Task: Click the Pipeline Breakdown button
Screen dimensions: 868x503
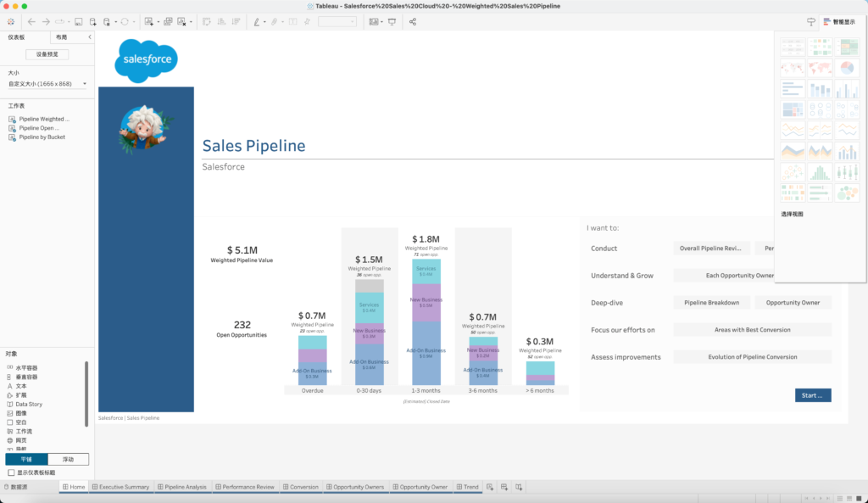Action: 711,303
